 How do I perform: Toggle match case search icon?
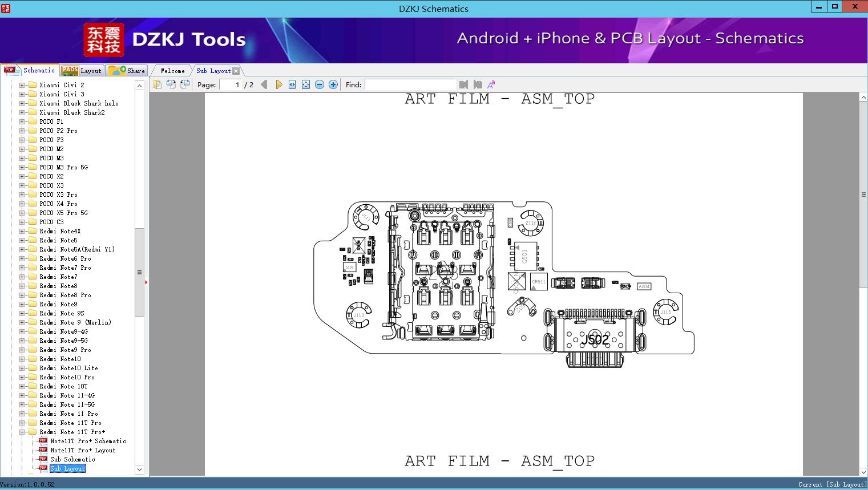pos(491,84)
